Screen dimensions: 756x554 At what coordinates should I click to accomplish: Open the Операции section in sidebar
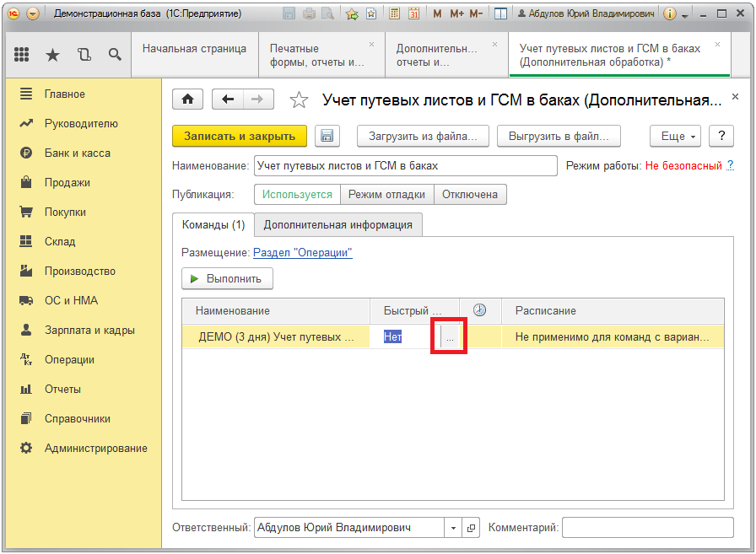point(69,360)
